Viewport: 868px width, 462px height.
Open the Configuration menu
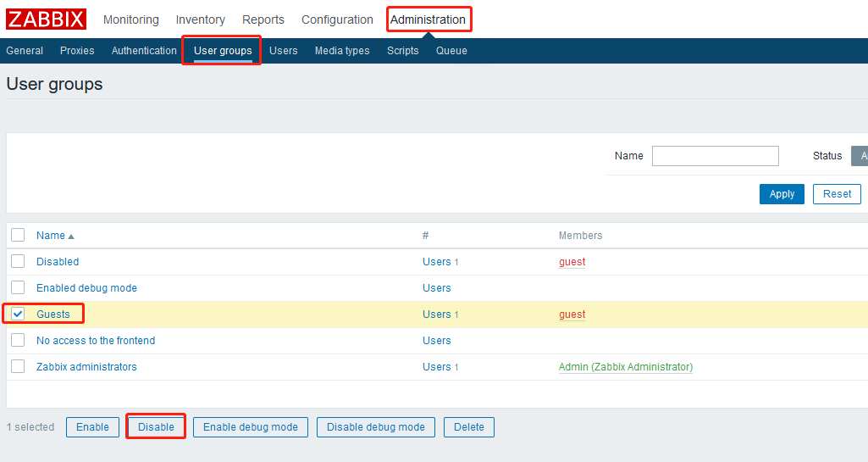tap(337, 20)
